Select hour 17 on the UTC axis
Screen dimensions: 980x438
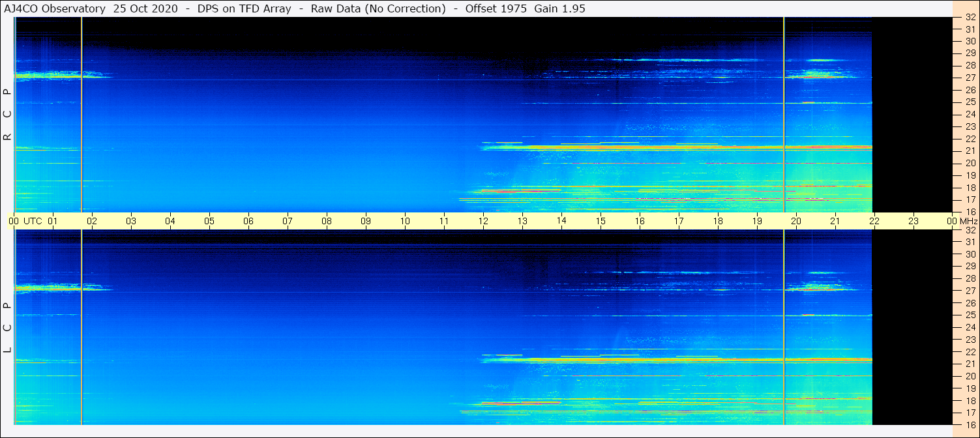pyautogui.click(x=679, y=221)
